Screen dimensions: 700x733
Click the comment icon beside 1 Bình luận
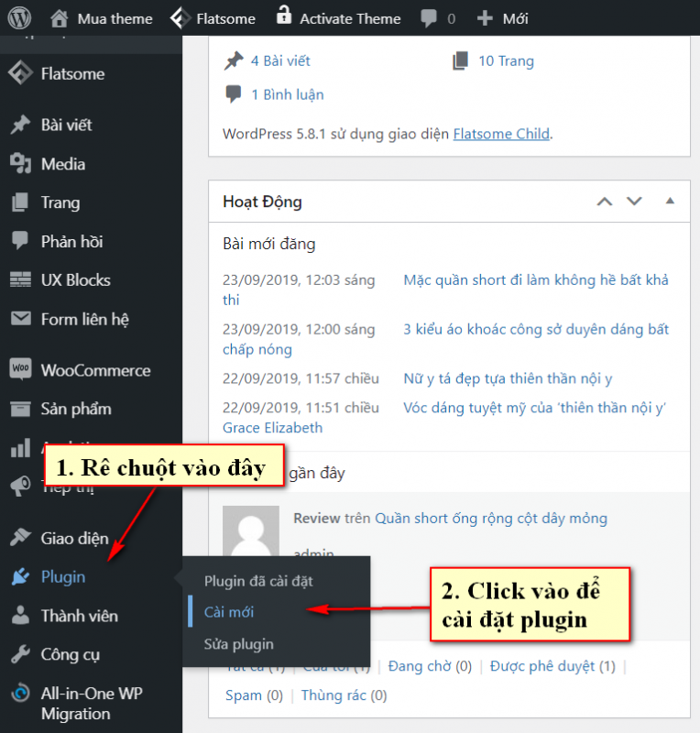point(234,94)
